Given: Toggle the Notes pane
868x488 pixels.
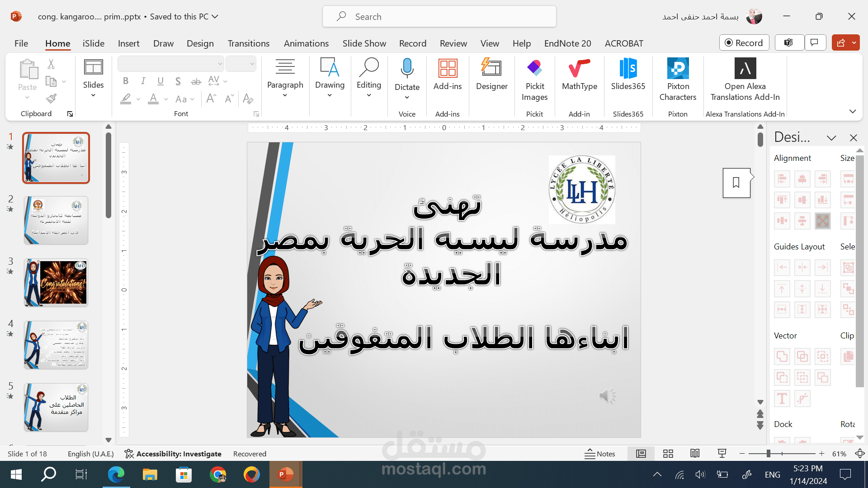Looking at the screenshot, I should coord(600,454).
